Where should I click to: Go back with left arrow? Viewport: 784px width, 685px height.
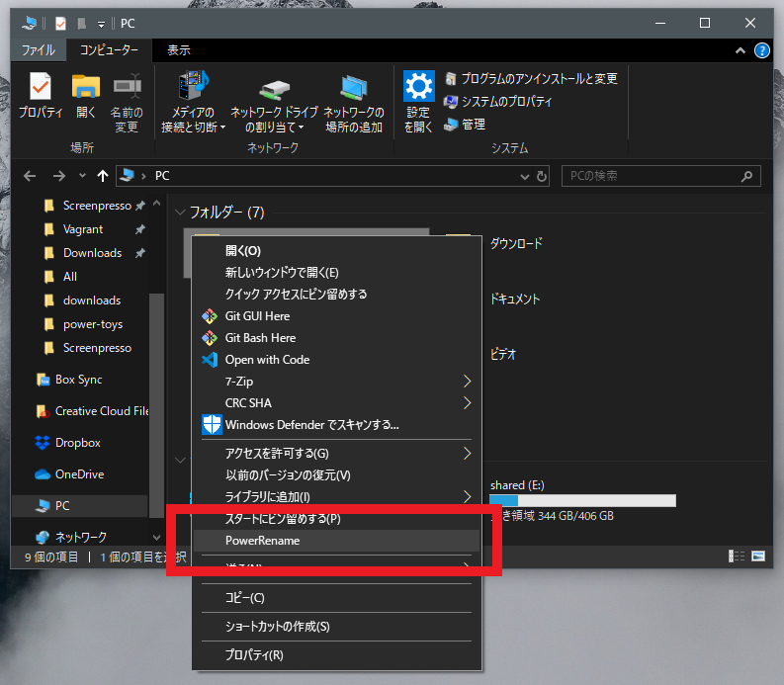30,176
